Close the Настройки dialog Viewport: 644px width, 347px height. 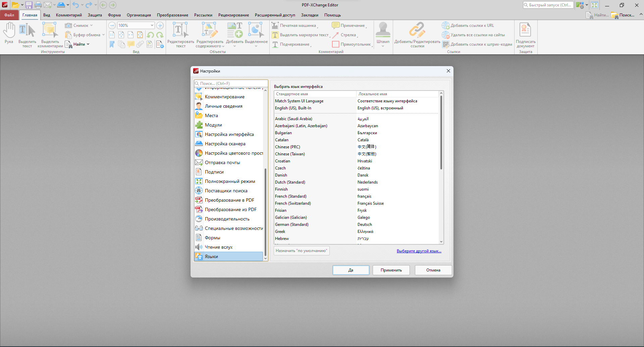click(448, 71)
